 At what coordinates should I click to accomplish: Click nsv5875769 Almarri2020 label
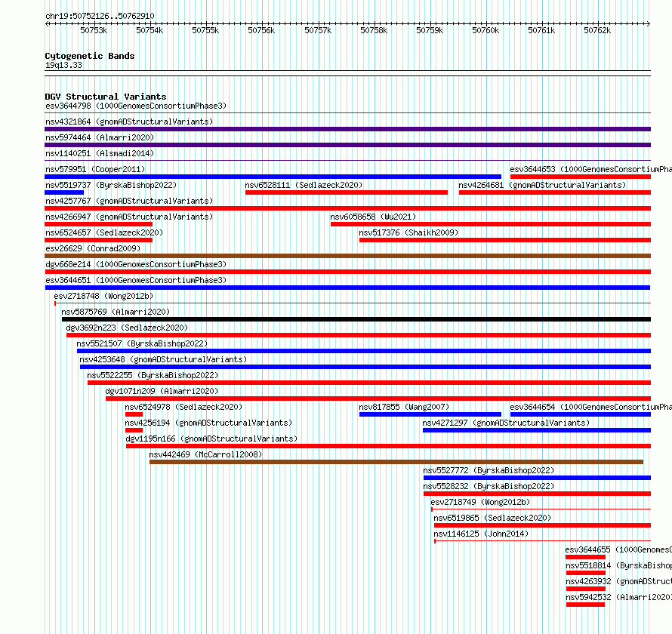click(x=116, y=312)
